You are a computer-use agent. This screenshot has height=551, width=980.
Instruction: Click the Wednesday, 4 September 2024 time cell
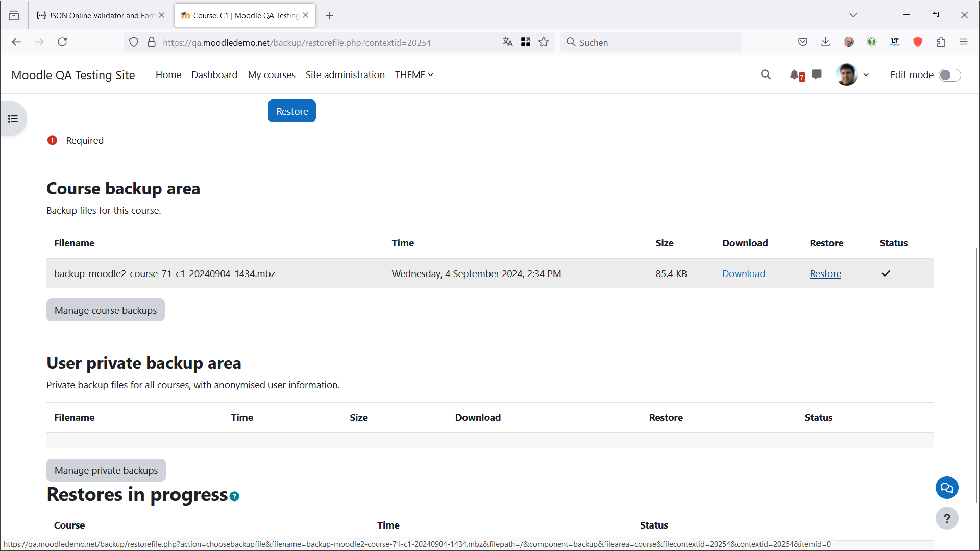[476, 273]
